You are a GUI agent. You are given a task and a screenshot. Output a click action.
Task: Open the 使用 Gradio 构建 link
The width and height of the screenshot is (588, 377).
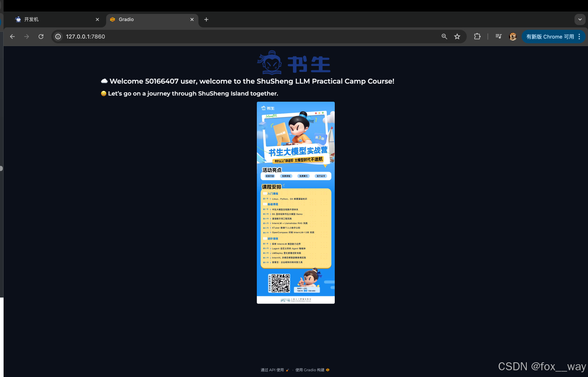[x=312, y=370]
